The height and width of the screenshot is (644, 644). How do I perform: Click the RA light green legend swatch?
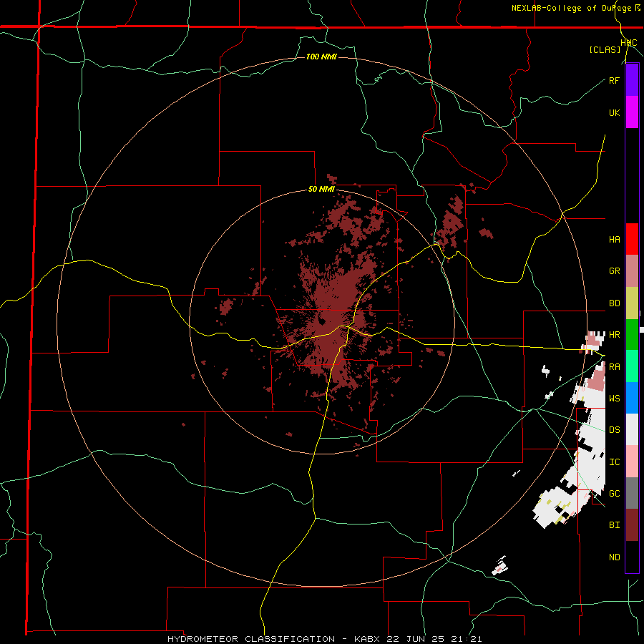pyautogui.click(x=632, y=366)
